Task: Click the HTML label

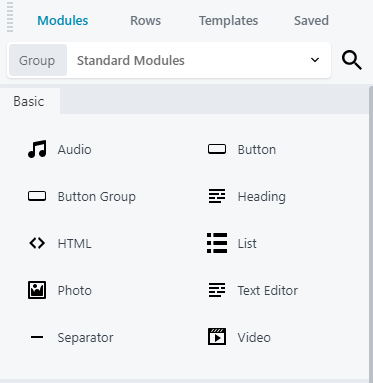Action: pos(74,244)
